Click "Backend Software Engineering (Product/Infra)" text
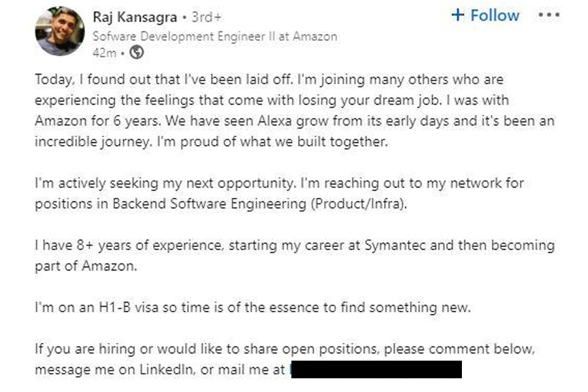The image size is (588, 392). [259, 203]
